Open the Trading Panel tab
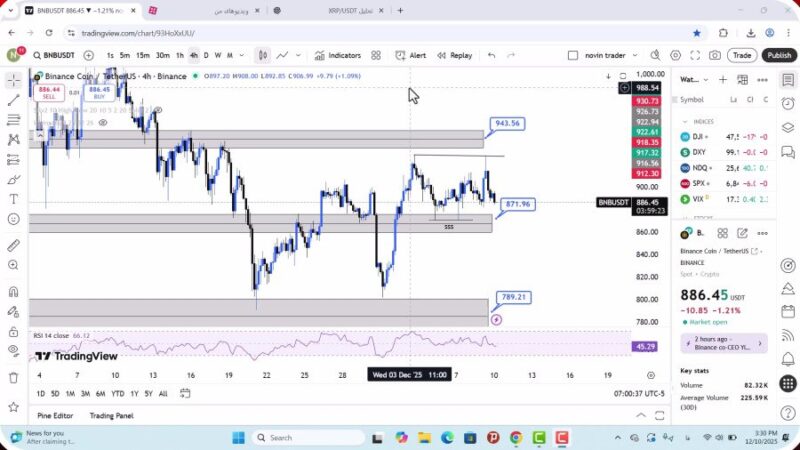Screen dimensions: 800x450 coord(111,416)
